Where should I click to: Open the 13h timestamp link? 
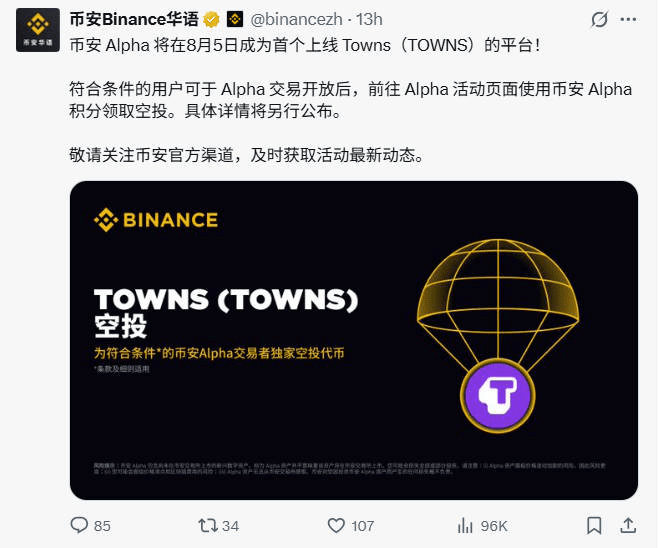[369, 19]
